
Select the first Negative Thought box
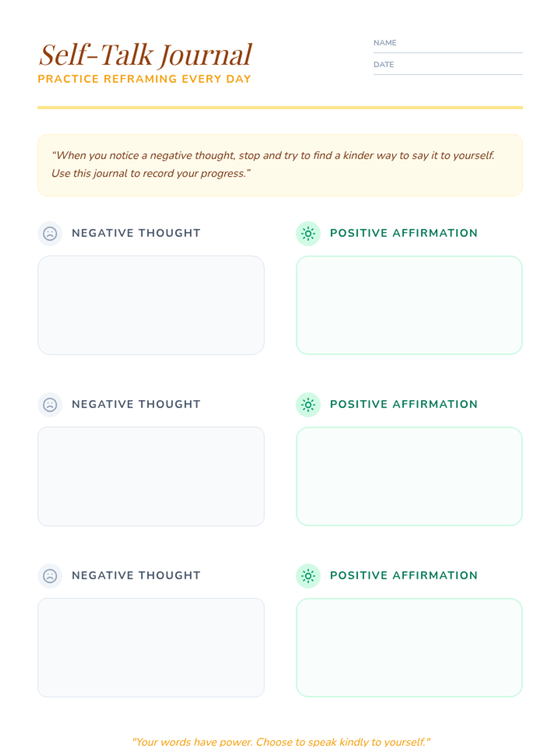[151, 305]
